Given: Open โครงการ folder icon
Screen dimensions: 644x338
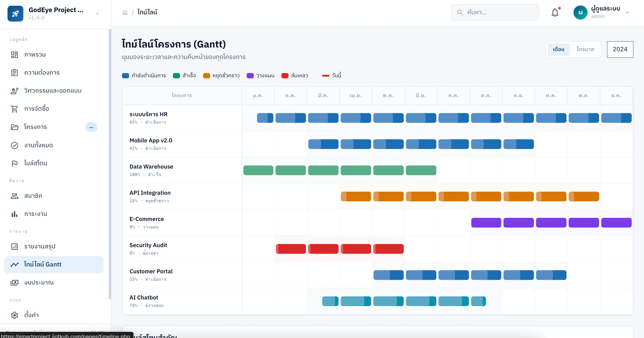Looking at the screenshot, I should tap(15, 127).
